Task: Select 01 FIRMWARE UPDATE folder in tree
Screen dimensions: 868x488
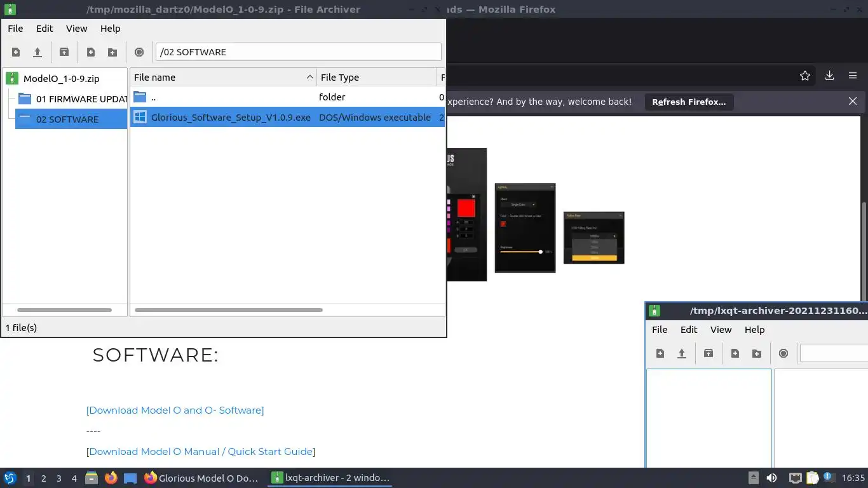Action: tap(71, 99)
